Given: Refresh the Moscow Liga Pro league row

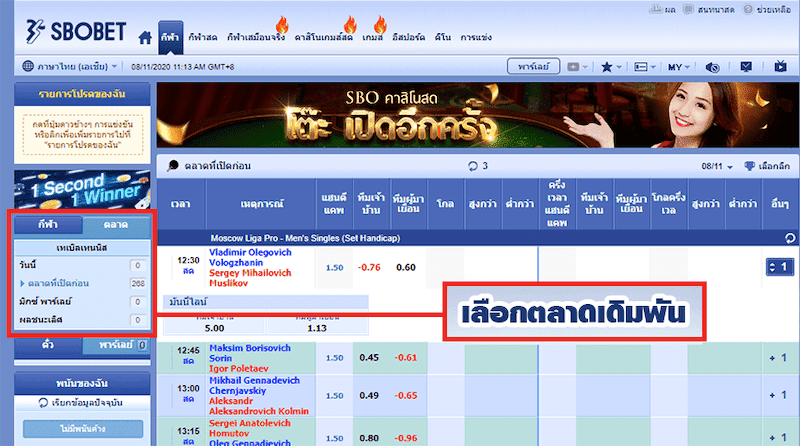Looking at the screenshot, I should [790, 238].
